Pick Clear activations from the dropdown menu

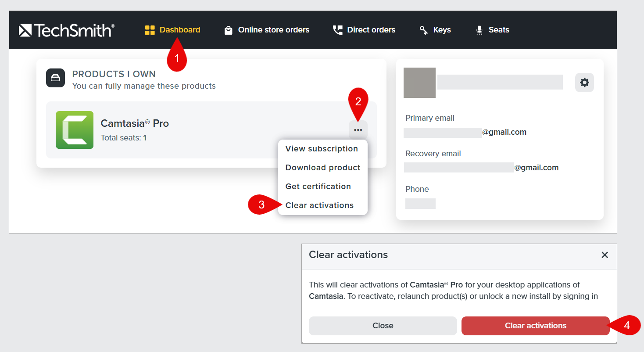[x=319, y=205]
